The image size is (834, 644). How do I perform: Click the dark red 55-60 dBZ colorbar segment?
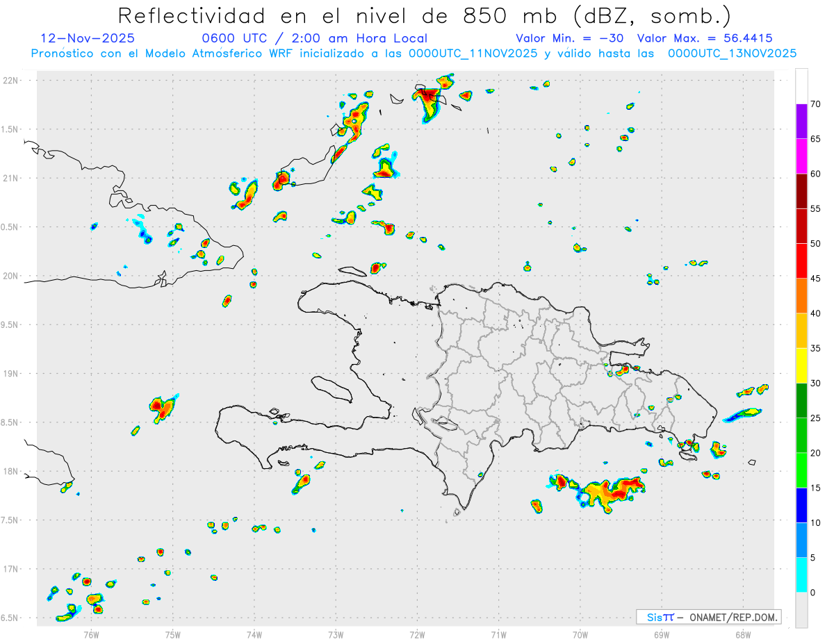tap(801, 191)
